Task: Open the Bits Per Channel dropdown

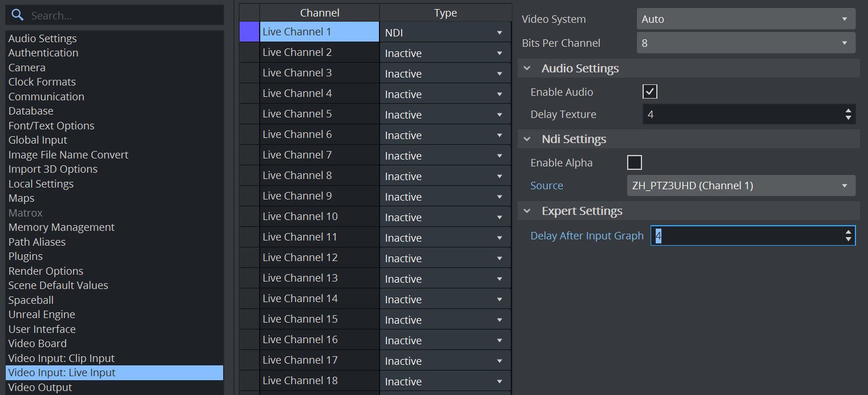Action: coord(745,43)
